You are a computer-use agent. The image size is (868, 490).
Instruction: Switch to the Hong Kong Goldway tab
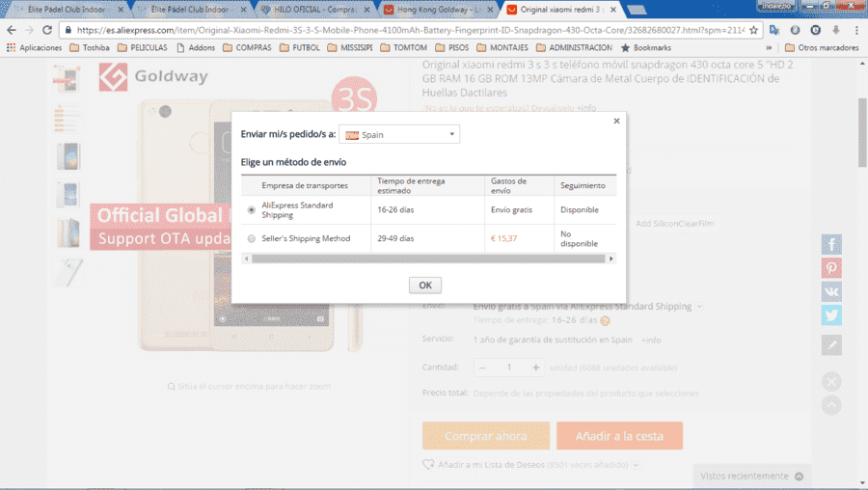[438, 10]
